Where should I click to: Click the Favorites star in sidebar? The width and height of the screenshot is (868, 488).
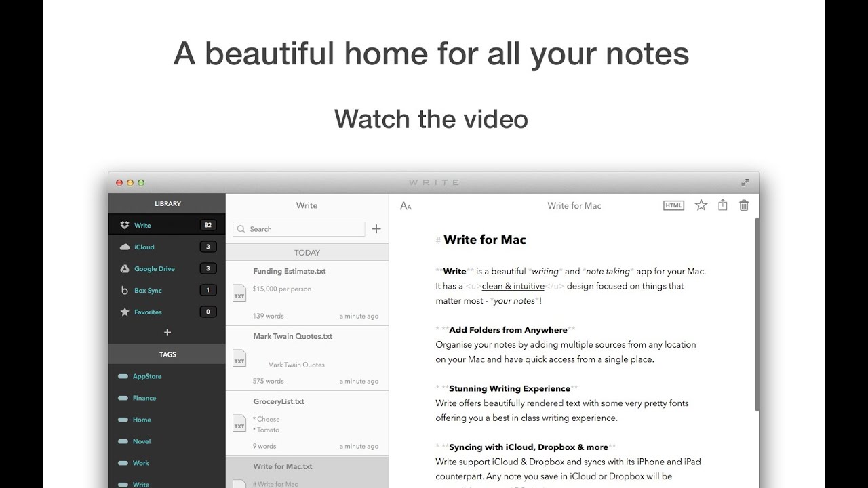(x=124, y=312)
